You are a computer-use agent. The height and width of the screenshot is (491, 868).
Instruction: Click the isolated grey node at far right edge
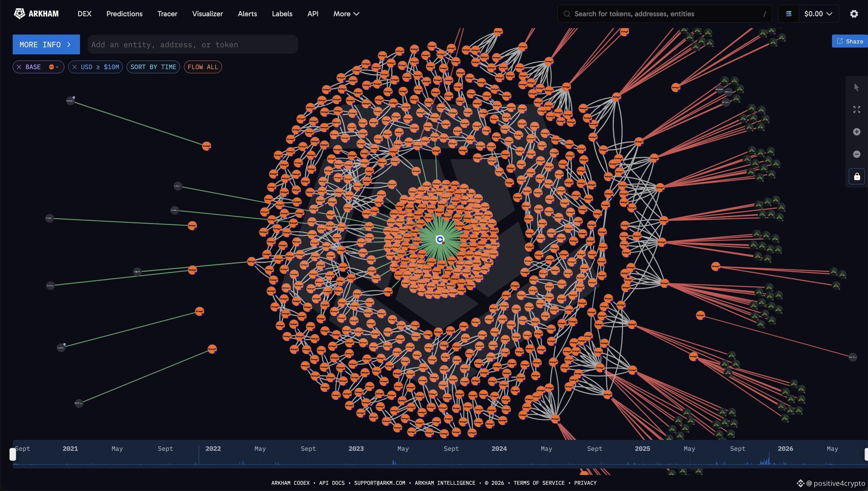(x=852, y=357)
